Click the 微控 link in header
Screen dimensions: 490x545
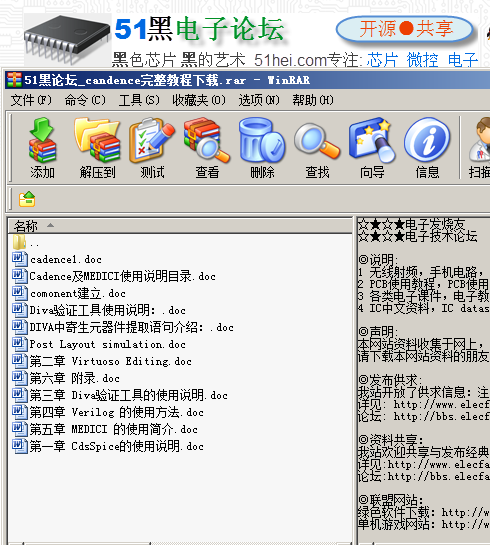coord(423,60)
